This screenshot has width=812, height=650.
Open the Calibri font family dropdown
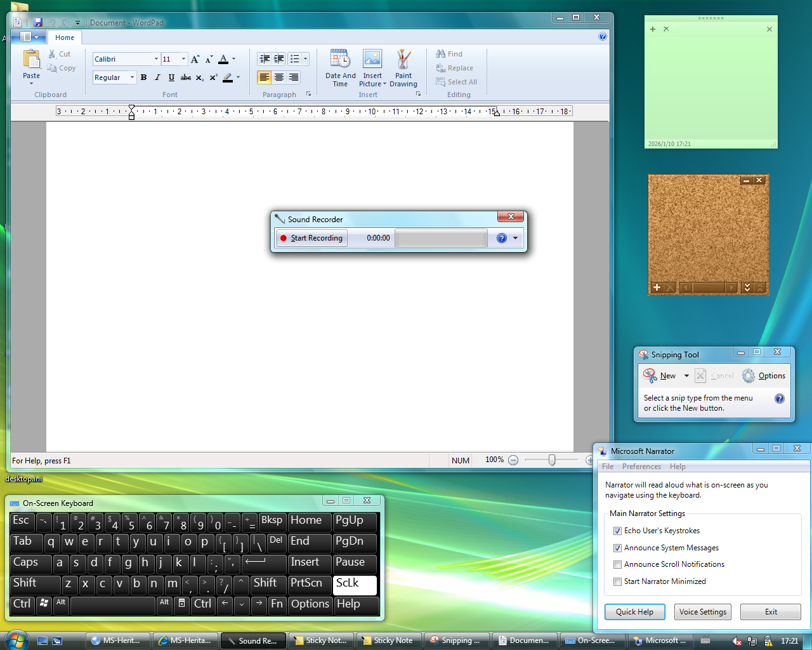(156, 59)
